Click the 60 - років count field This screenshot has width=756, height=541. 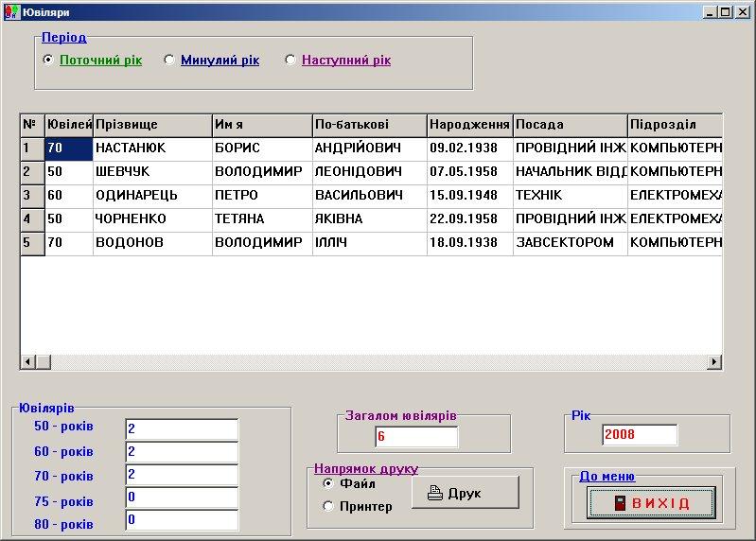(182, 452)
